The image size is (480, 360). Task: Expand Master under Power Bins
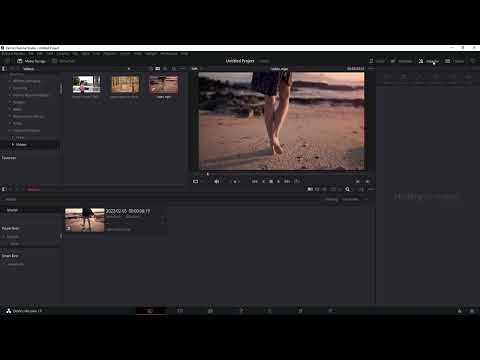(4, 236)
